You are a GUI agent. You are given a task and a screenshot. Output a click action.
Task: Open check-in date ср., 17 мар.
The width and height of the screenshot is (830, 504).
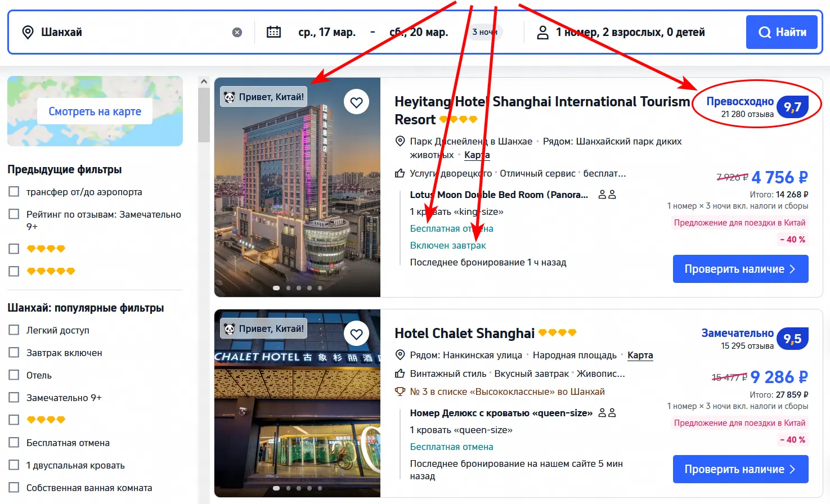[327, 32]
